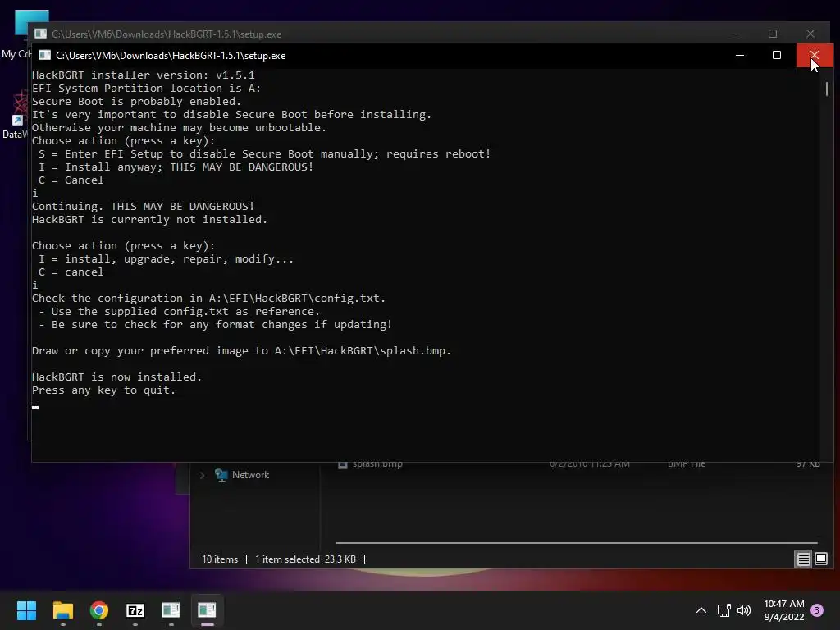Select the Data shortcut desktop icon
This screenshot has width=840, height=630.
tap(16, 115)
